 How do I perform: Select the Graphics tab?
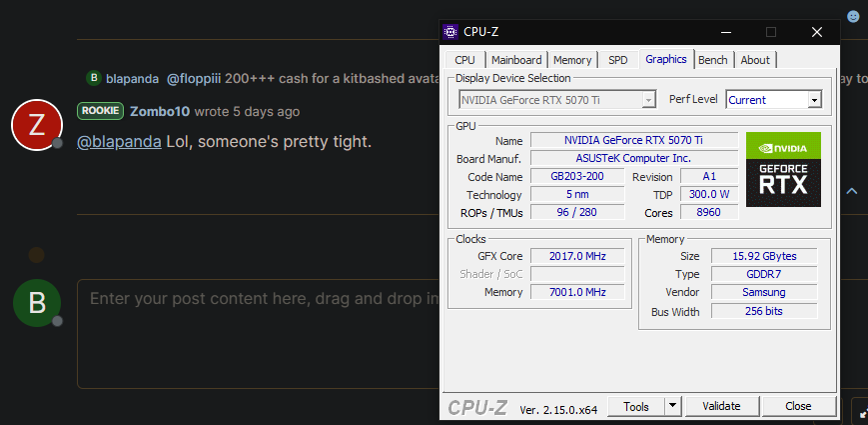click(666, 59)
